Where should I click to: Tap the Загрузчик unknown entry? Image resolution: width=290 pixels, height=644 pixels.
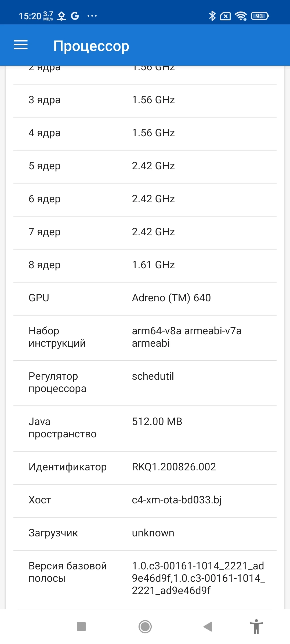[145, 533]
